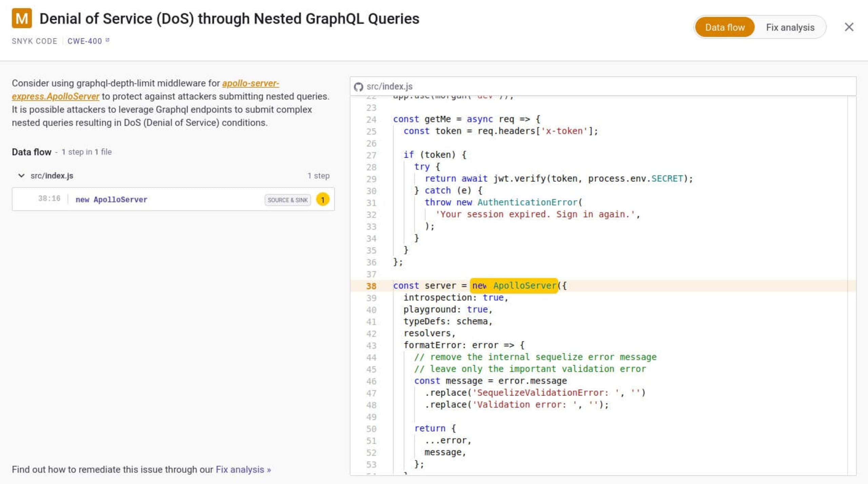
Task: Click the yellow step number 1 marker
Action: pos(323,199)
